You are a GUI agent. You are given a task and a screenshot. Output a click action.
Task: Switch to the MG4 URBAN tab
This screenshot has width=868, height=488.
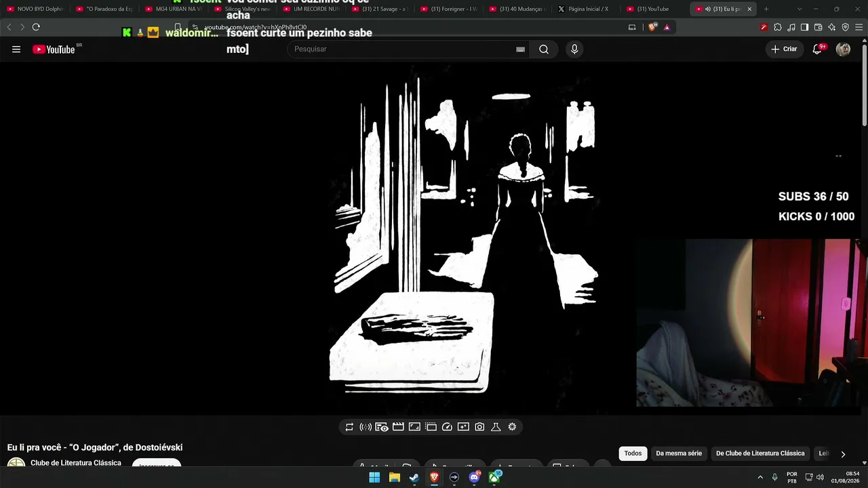point(173,9)
